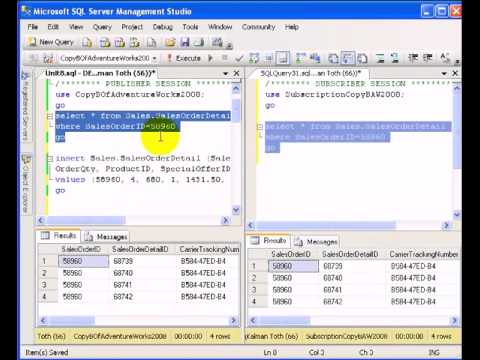
Task: Click horizontal scrollbar thumb under publisher editor
Action: tap(86, 220)
